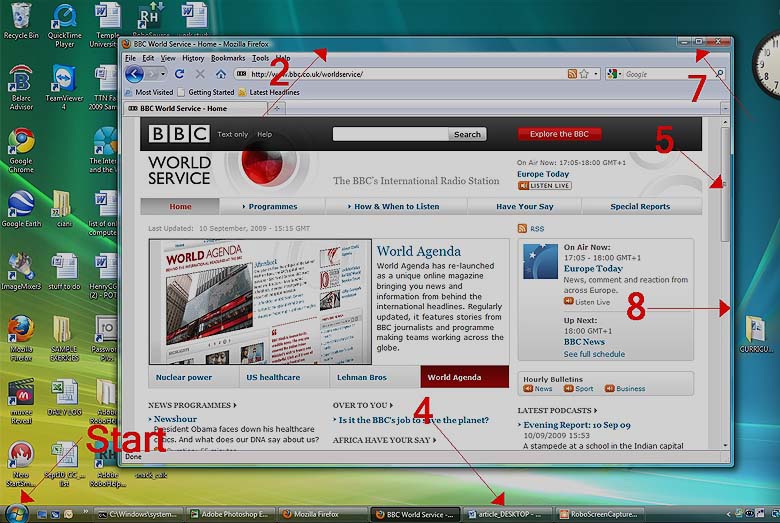This screenshot has width=780, height=523.
Task: Select the Nuclear power tab
Action: 184,377
